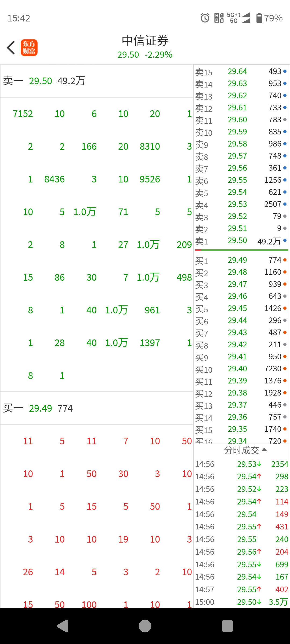Select the 买15 29.35 row
Image resolution: width=290 pixels, height=644 pixels.
coord(241,429)
